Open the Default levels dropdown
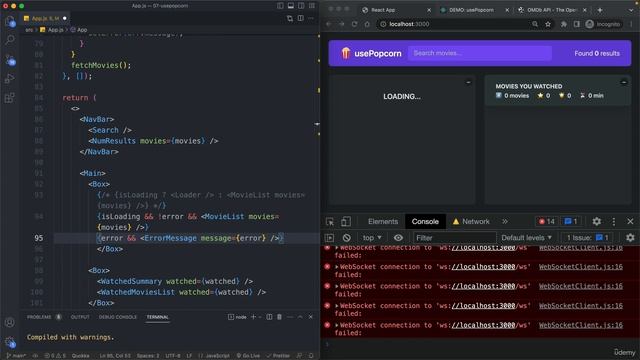Screen dimensions: 640x360 click(526, 238)
